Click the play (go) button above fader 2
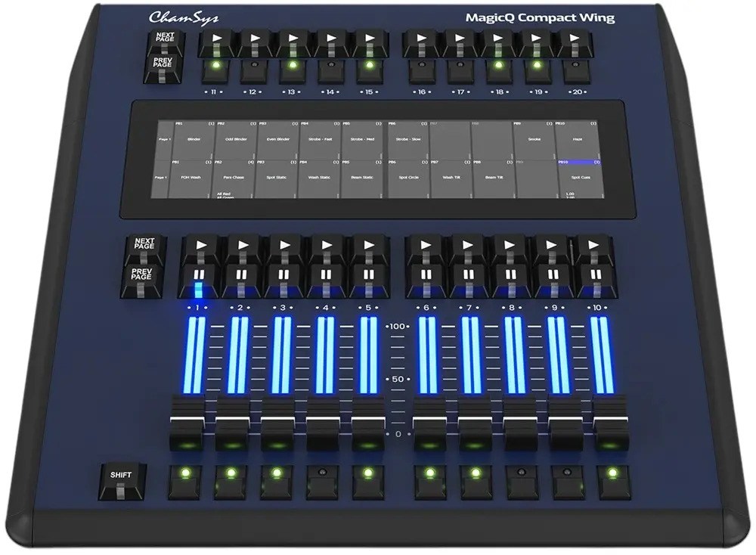This screenshot has height=555, width=756. 243,250
